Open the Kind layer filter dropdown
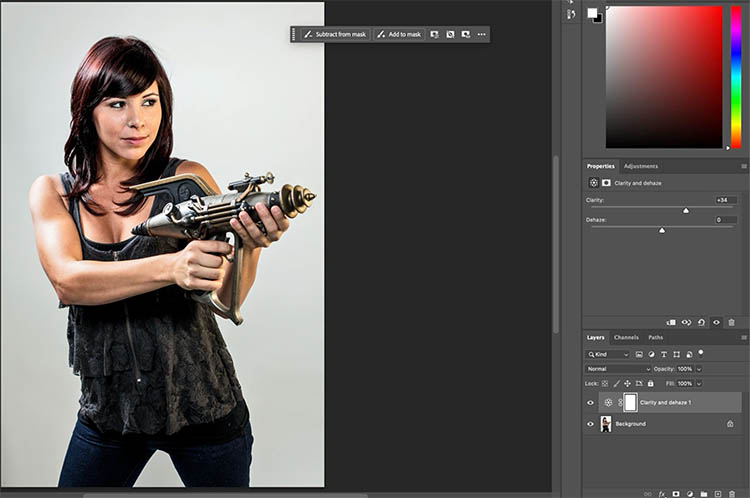Image resolution: width=750 pixels, height=498 pixels. [608, 354]
